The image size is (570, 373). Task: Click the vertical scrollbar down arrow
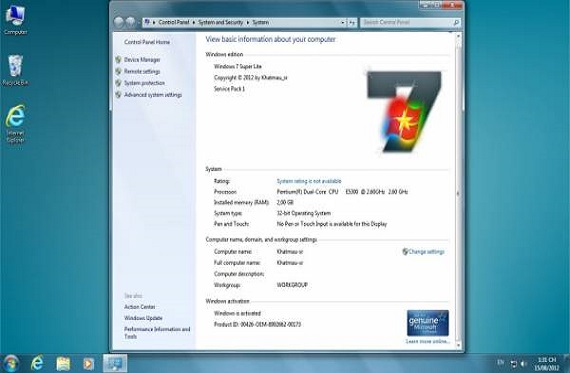click(x=458, y=345)
